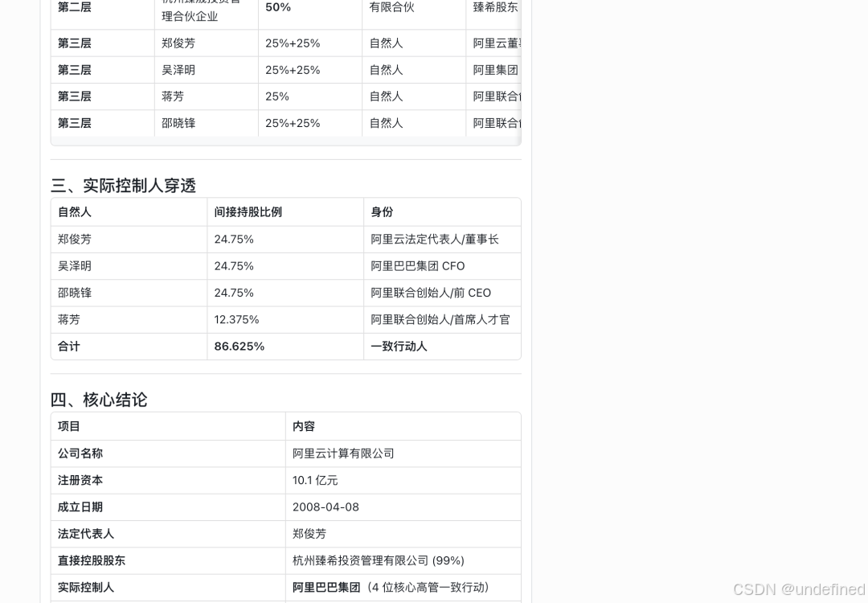
Task: Select 杭州臻希投资管理有限公司 (99%) value
Action: click(378, 560)
